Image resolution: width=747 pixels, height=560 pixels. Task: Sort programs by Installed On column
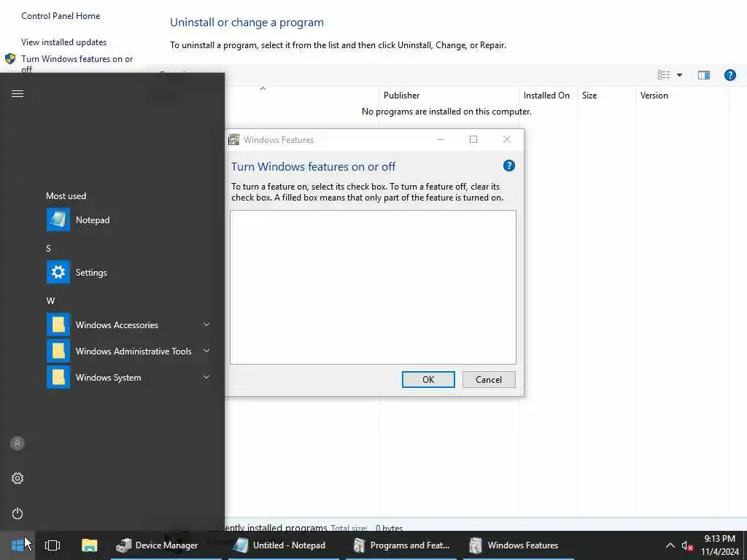click(x=548, y=96)
